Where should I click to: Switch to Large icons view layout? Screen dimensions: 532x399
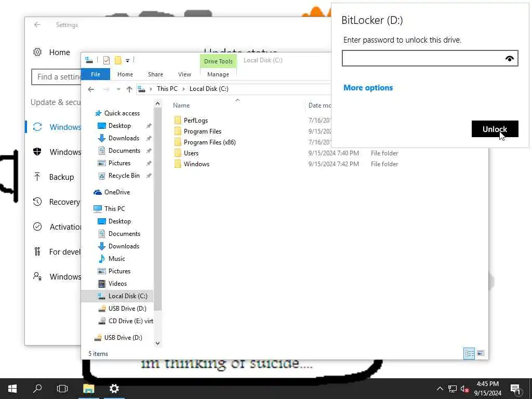pos(481,353)
